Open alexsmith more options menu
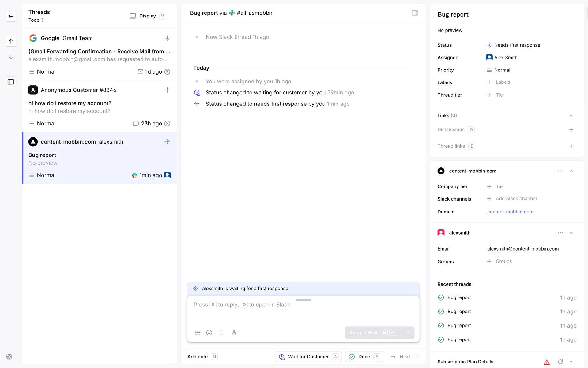 click(560, 233)
